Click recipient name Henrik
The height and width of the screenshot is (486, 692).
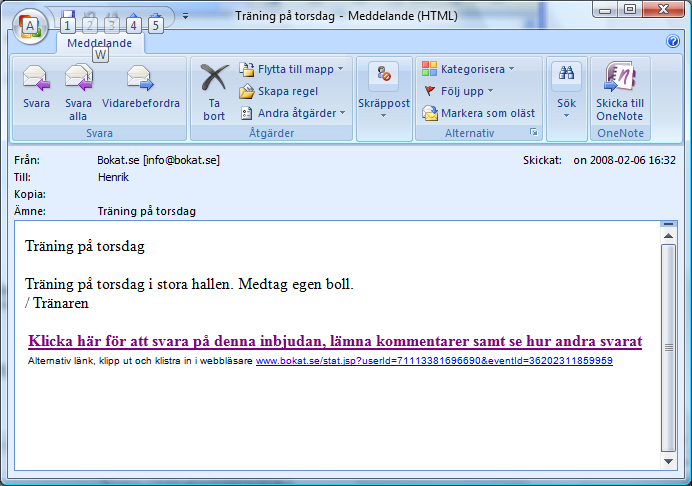tap(113, 177)
